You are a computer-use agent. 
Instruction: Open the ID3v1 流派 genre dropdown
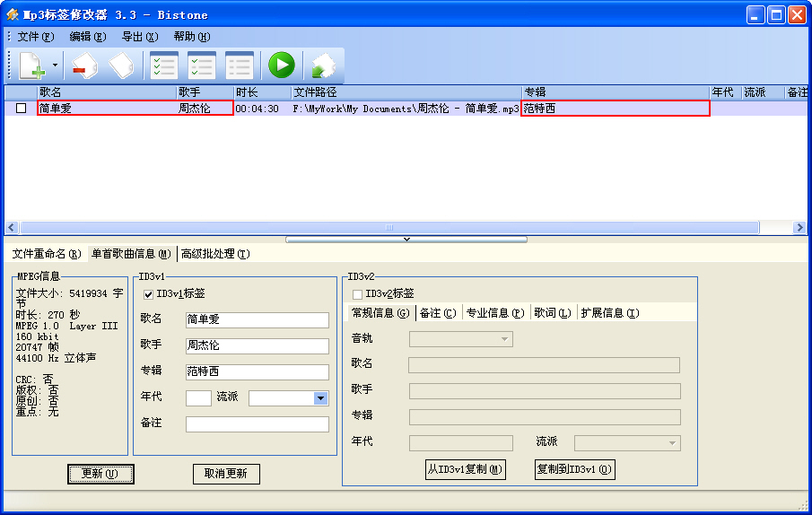(320, 398)
